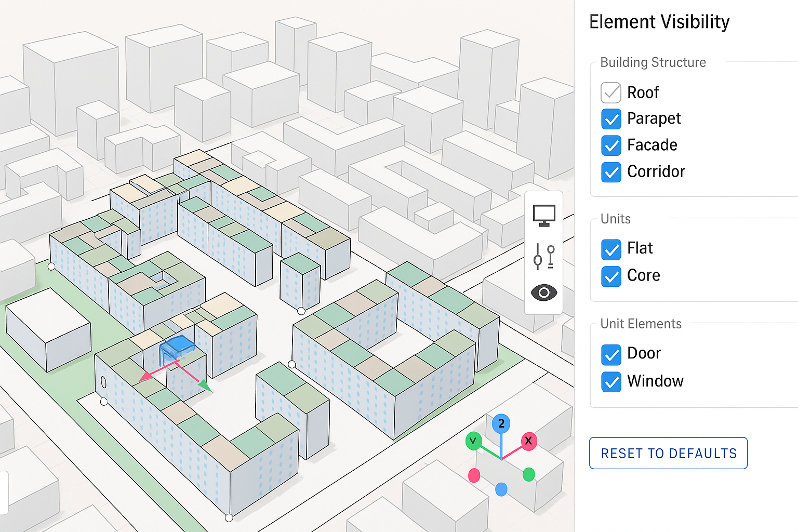This screenshot has height=532, width=798.
Task: Click the blue 2 handle on the axis gizmo
Action: click(x=501, y=423)
